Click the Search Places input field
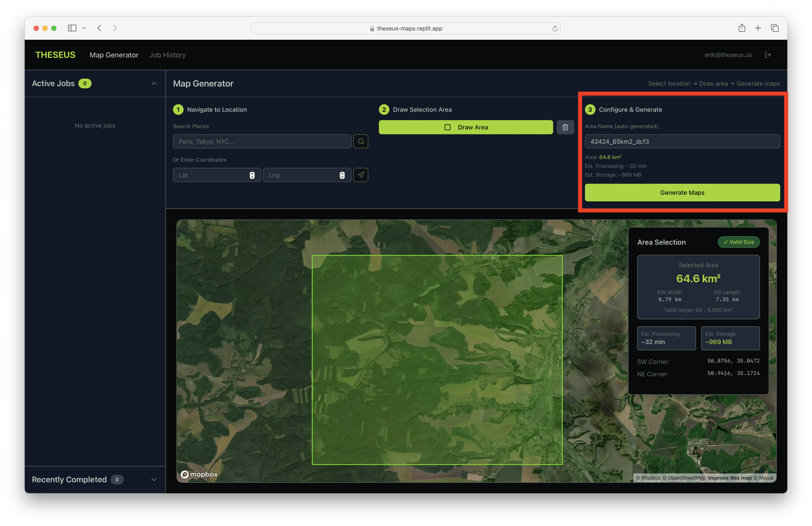The height and width of the screenshot is (526, 812). click(262, 141)
